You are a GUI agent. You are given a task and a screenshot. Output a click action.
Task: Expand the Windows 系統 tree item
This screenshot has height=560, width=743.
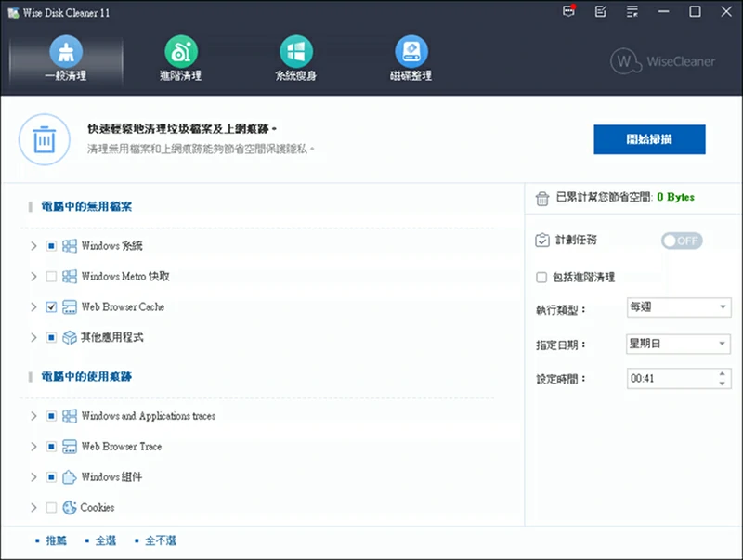tap(34, 246)
